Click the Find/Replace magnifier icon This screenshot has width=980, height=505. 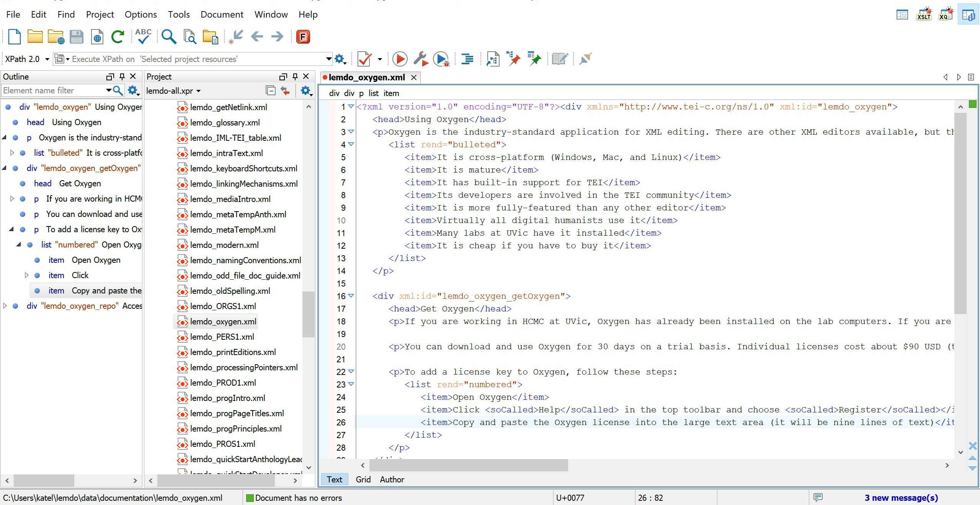[x=168, y=37]
